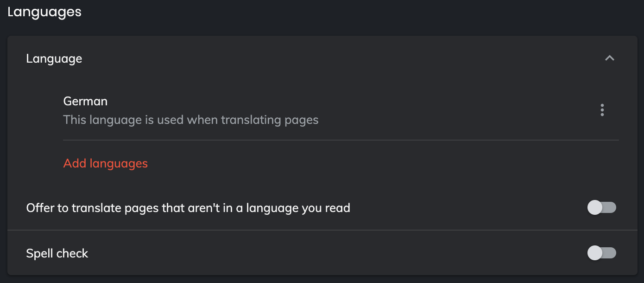Click the German translation description text

point(191,120)
